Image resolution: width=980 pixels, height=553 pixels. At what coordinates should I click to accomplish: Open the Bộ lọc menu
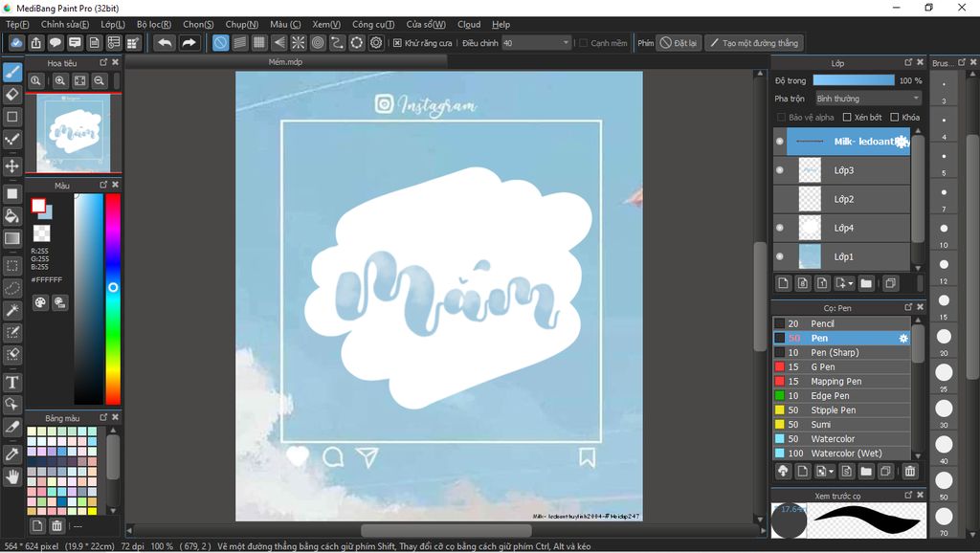pos(154,24)
